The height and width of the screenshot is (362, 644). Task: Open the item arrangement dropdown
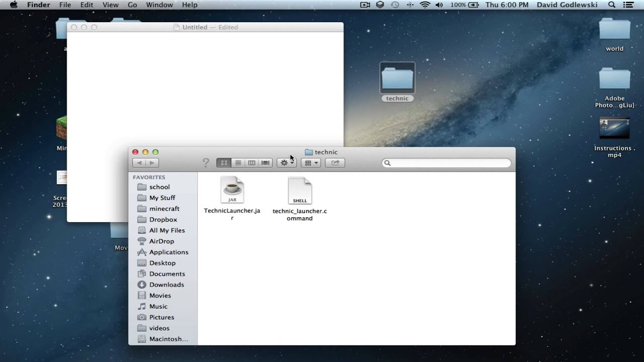(x=311, y=163)
